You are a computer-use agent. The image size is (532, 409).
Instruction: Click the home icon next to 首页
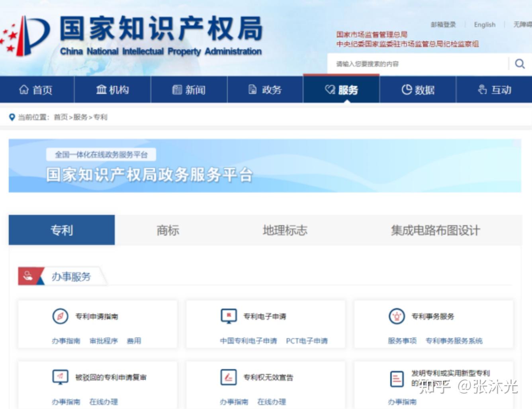[24, 90]
